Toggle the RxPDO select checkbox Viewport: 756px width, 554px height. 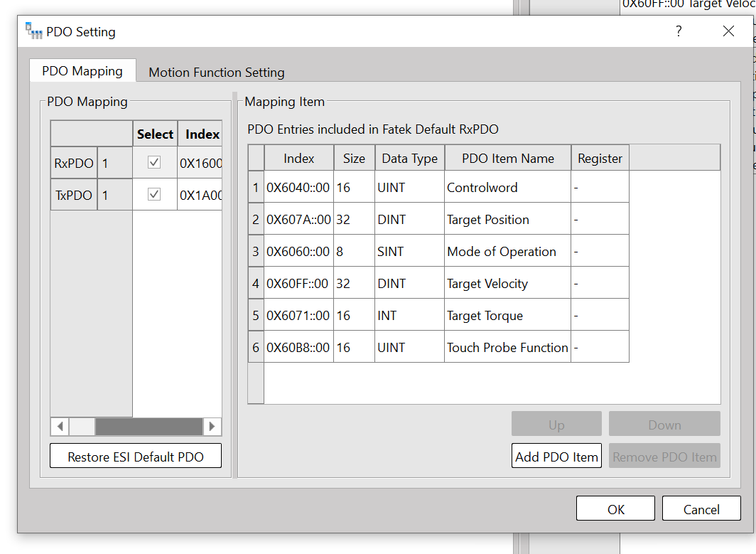click(154, 163)
